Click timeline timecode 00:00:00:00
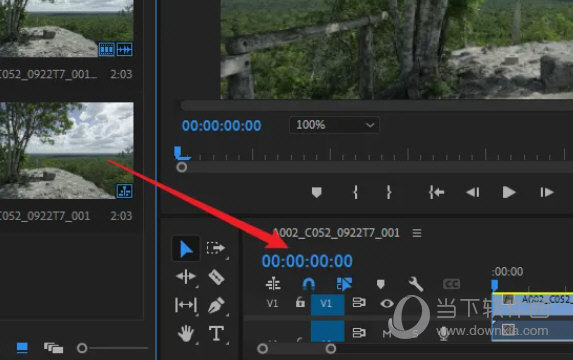Image resolution: width=573 pixels, height=360 pixels. (x=307, y=261)
